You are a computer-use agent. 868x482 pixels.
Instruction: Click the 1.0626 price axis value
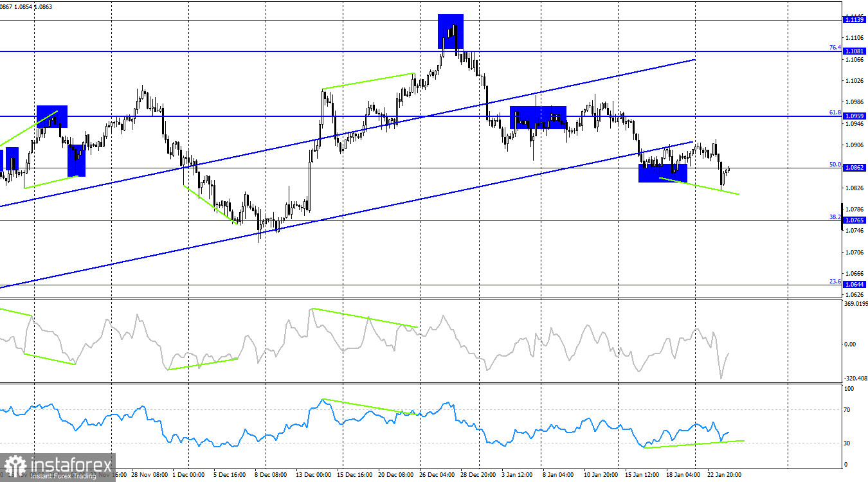pyautogui.click(x=854, y=295)
